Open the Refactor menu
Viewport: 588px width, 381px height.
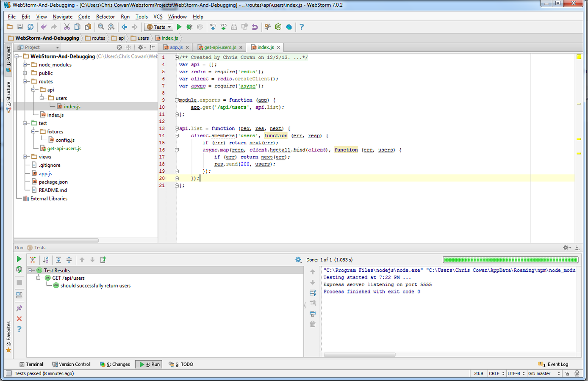(x=105, y=17)
